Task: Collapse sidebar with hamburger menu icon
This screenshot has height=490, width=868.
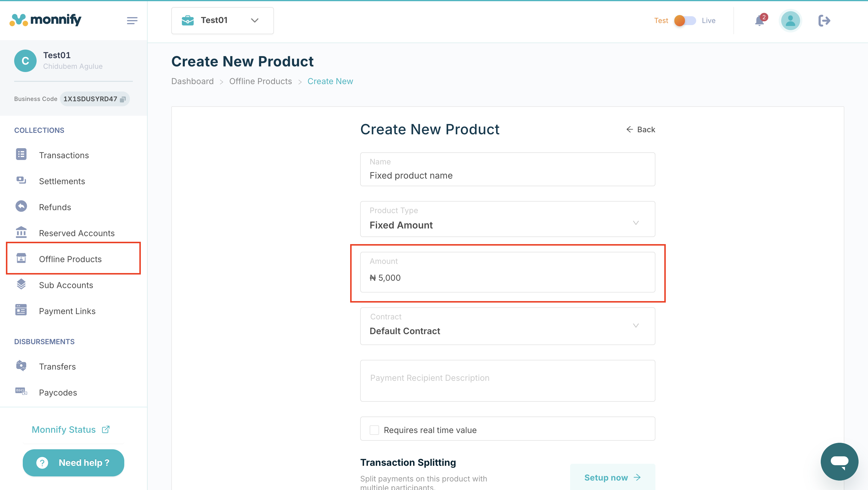Action: click(x=132, y=21)
